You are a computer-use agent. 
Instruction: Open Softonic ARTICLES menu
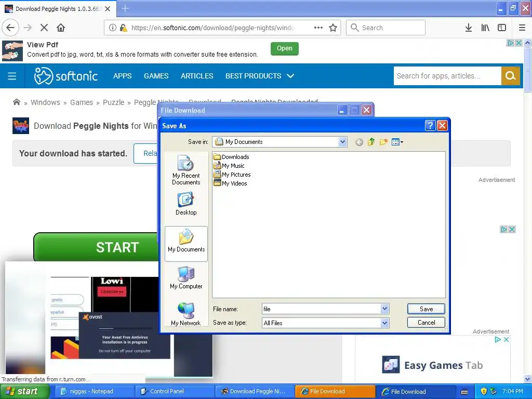pyautogui.click(x=197, y=76)
